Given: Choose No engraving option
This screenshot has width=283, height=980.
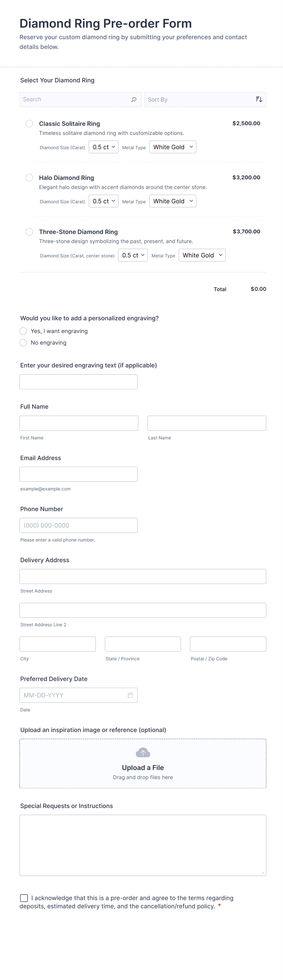Looking at the screenshot, I should (x=23, y=342).
